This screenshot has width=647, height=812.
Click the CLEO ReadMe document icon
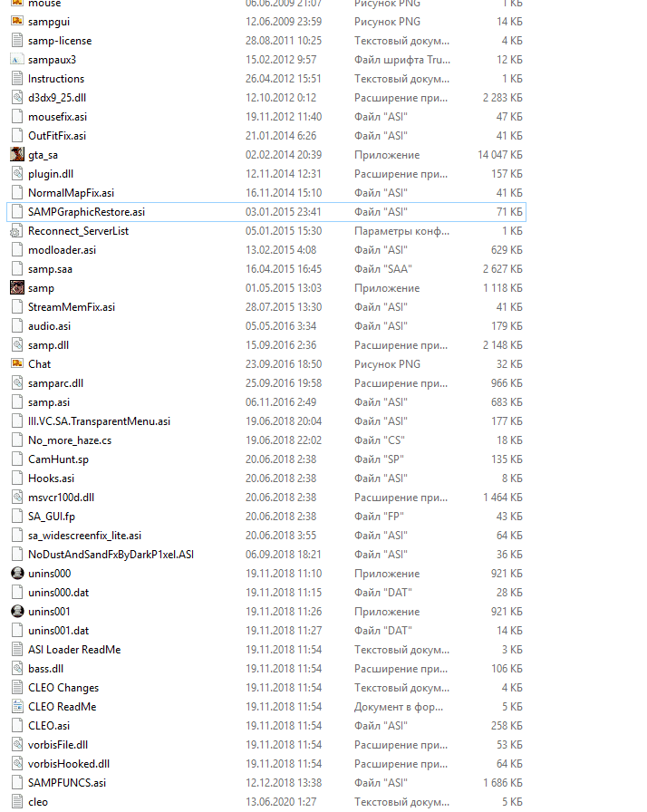(x=16, y=707)
